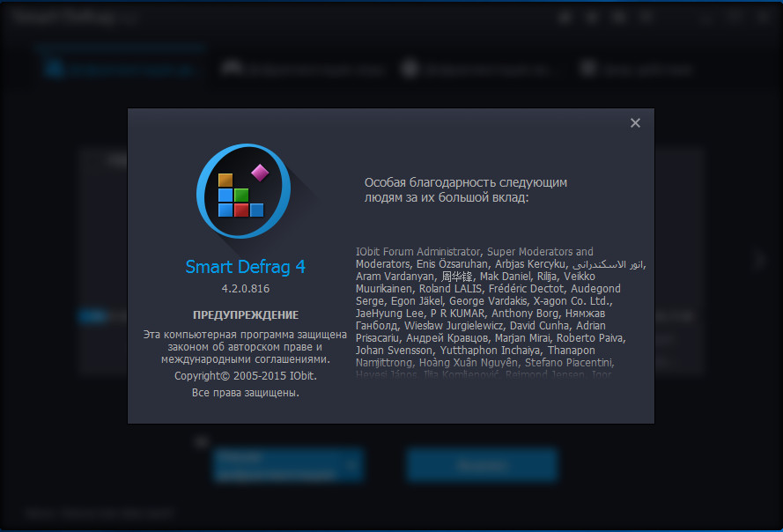Click the pink diamond inside the logo
Viewport: 783px width, 532px height.
pos(260,169)
